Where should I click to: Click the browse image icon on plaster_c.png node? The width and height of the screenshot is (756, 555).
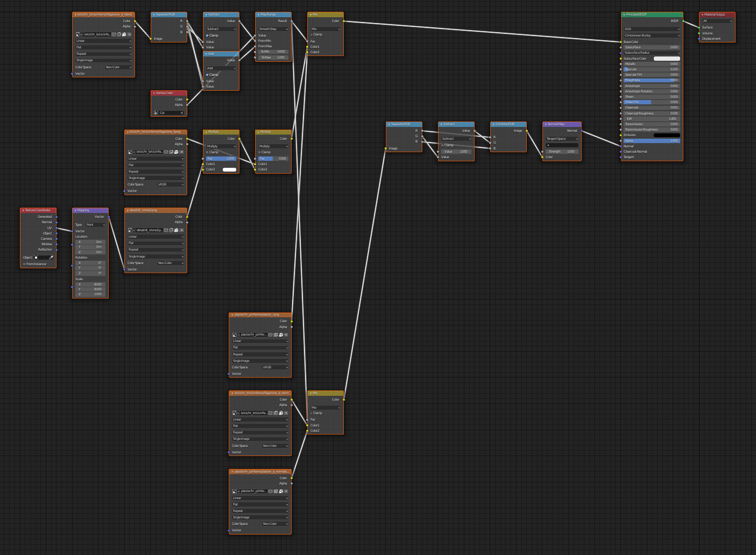tap(234, 335)
